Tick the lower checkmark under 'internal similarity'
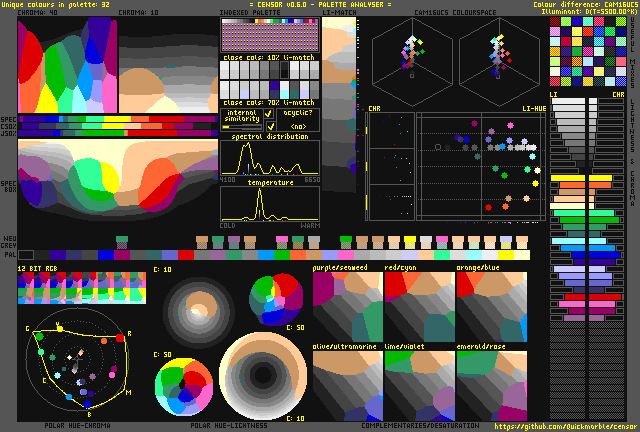This screenshot has height=432, width=640. tap(270, 126)
